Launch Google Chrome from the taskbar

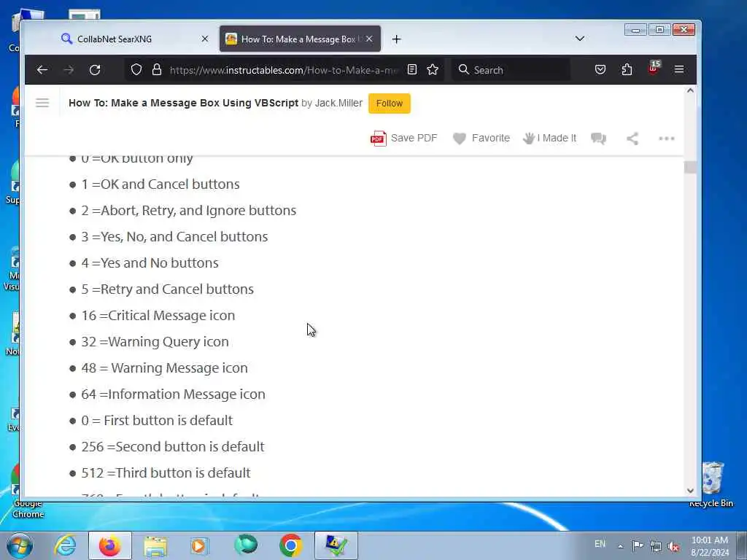click(290, 545)
